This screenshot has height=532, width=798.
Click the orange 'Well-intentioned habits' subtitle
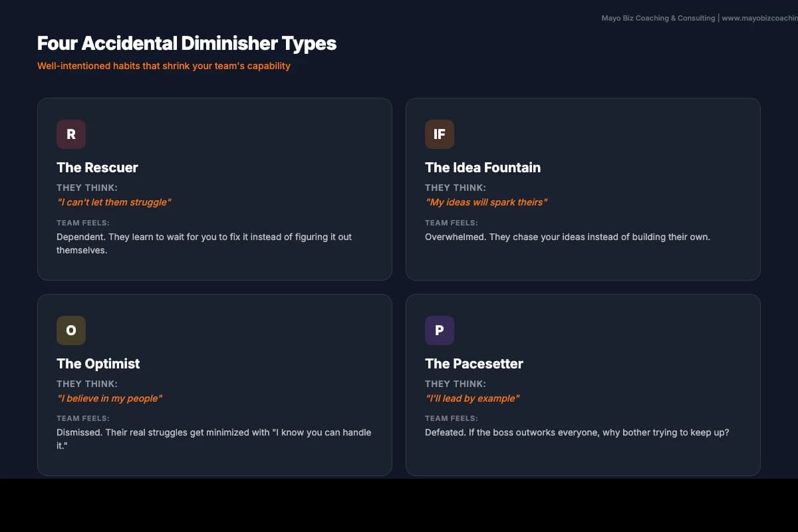point(164,66)
